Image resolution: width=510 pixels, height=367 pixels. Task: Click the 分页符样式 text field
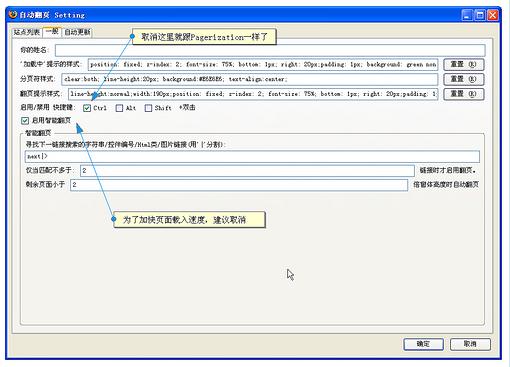tap(250, 79)
